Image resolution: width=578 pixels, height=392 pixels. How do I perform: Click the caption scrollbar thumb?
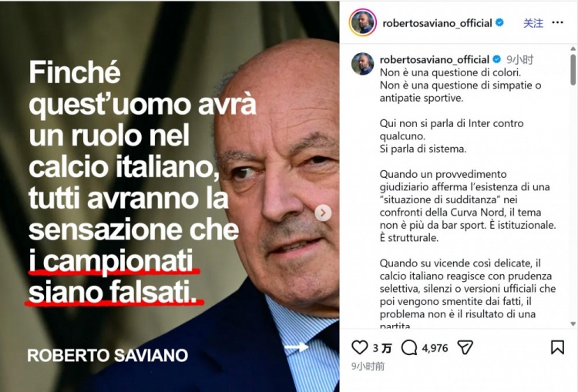tap(573, 69)
